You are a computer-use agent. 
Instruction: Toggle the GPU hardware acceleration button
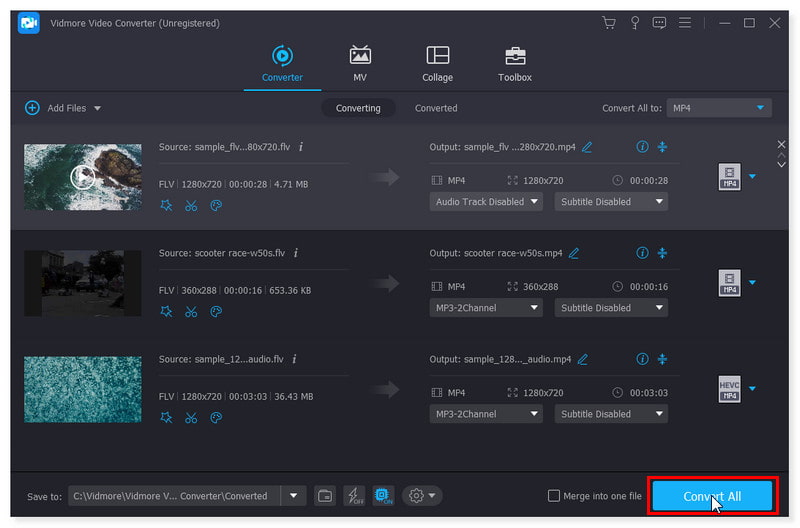383,496
